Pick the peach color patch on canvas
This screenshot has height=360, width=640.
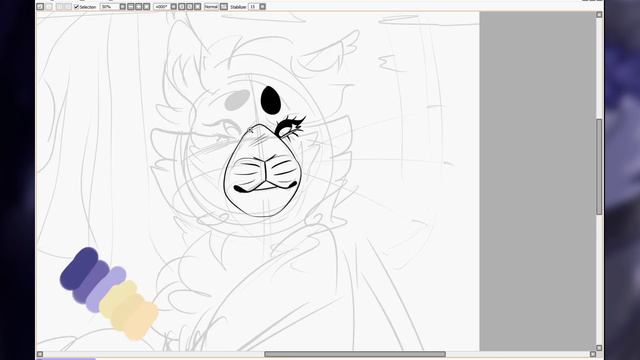(141, 320)
